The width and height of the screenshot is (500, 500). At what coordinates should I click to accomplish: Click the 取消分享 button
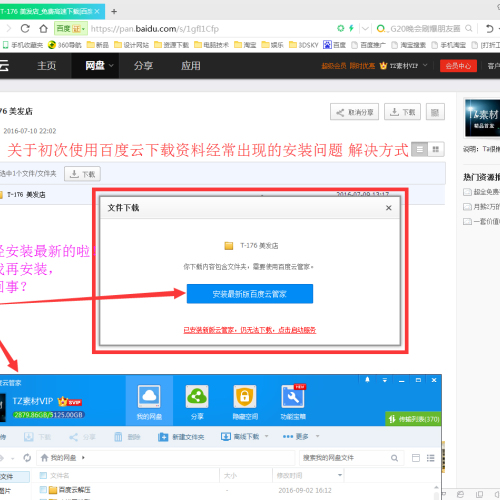pyautogui.click(x=354, y=112)
